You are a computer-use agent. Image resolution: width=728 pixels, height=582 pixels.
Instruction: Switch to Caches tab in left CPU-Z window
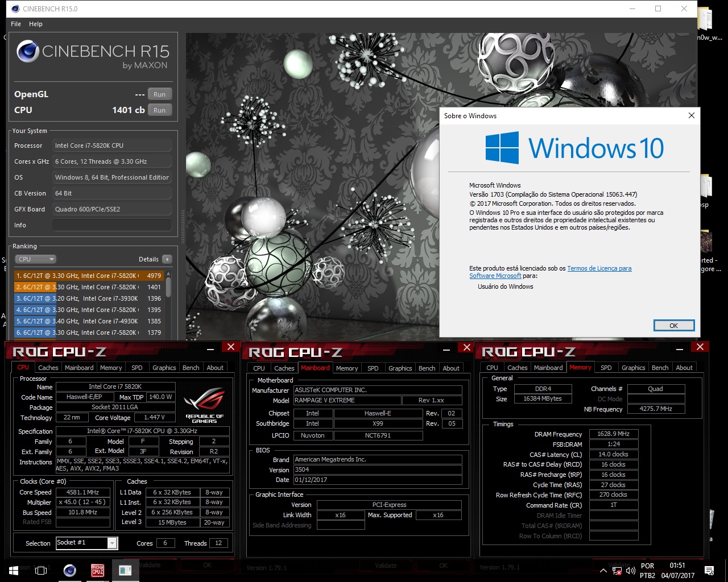click(48, 368)
